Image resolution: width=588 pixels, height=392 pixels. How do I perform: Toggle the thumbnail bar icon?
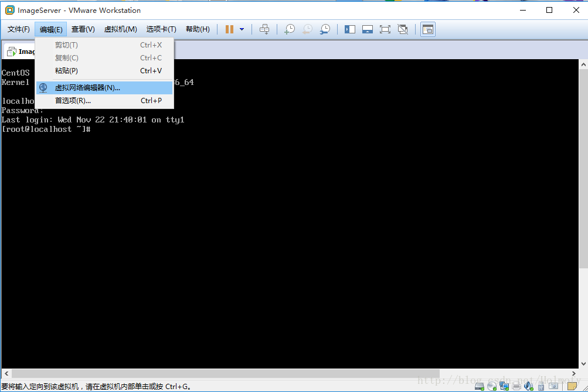(x=368, y=29)
